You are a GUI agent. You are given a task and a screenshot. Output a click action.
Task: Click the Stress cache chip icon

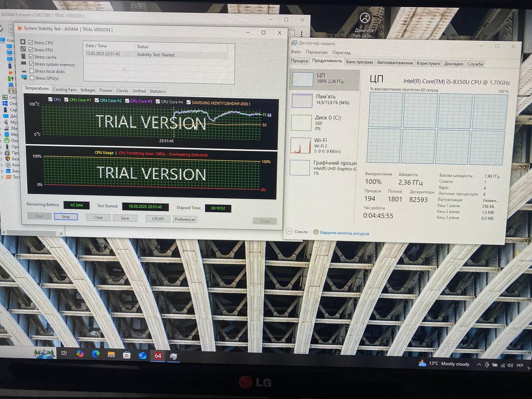coord(23,56)
